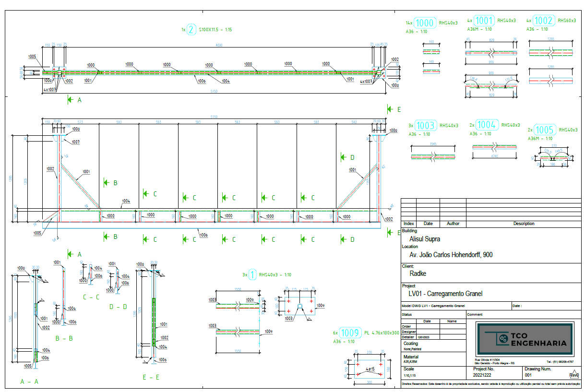Select the client name Radke
This screenshot has width=585, height=392.
click(x=418, y=273)
